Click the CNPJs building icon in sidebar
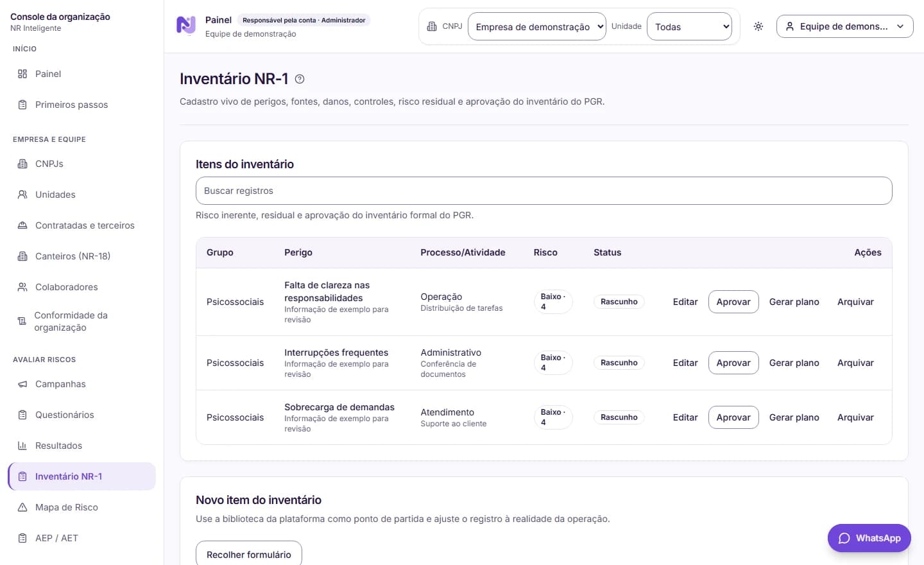This screenshot has width=924, height=565. click(22, 164)
